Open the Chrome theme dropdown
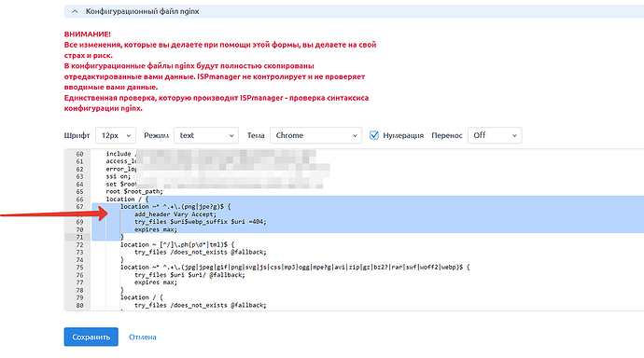The height and width of the screenshot is (358, 644). pyautogui.click(x=315, y=135)
